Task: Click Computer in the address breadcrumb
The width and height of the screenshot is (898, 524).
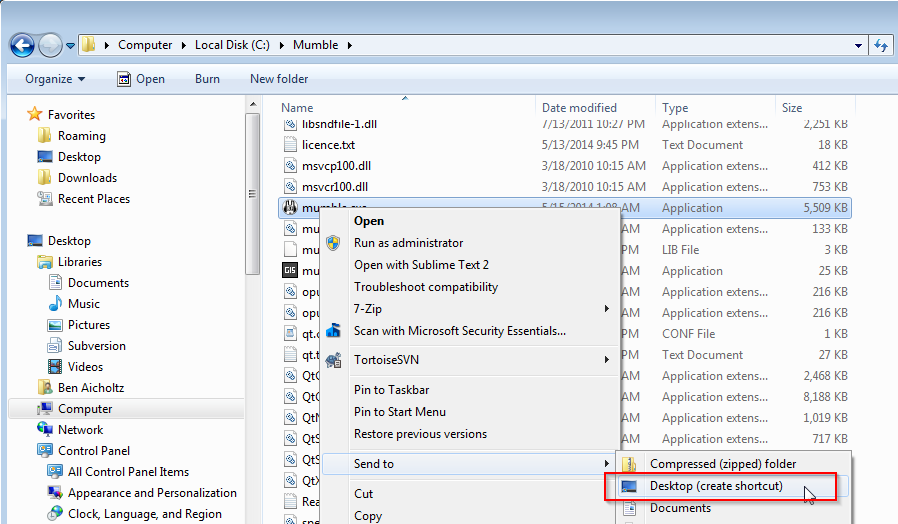Action: click(145, 45)
